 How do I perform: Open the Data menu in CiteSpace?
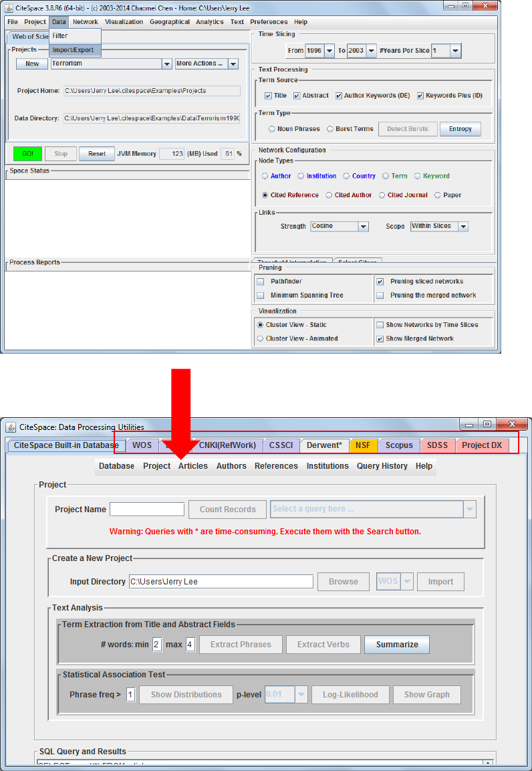(58, 21)
